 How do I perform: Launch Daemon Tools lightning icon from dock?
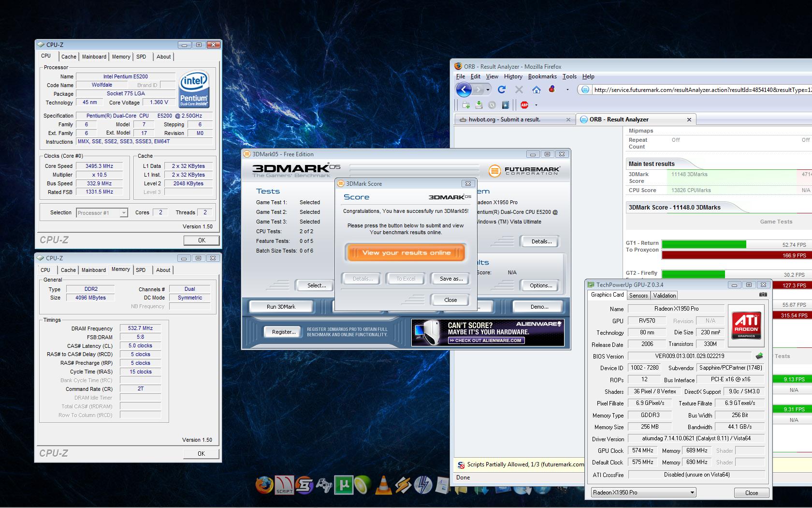(x=423, y=485)
